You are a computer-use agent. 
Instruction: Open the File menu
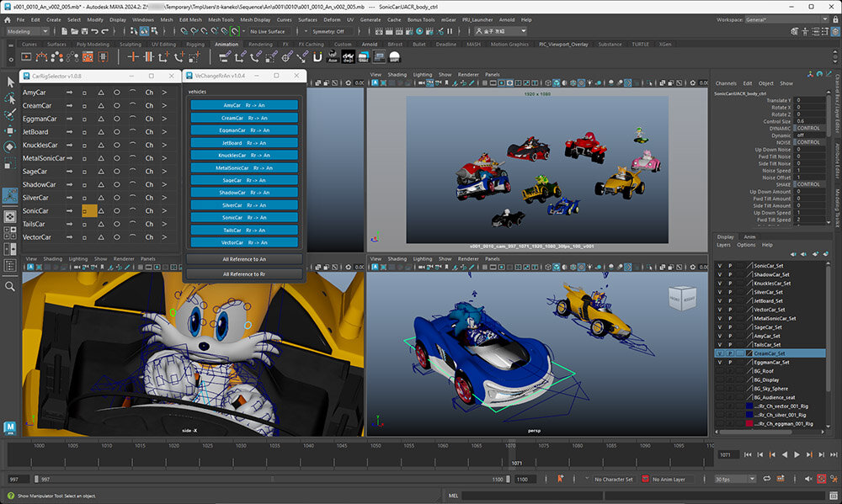tap(20, 20)
